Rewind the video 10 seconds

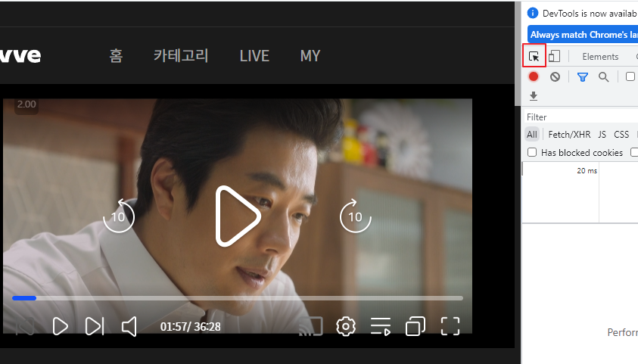(x=118, y=216)
